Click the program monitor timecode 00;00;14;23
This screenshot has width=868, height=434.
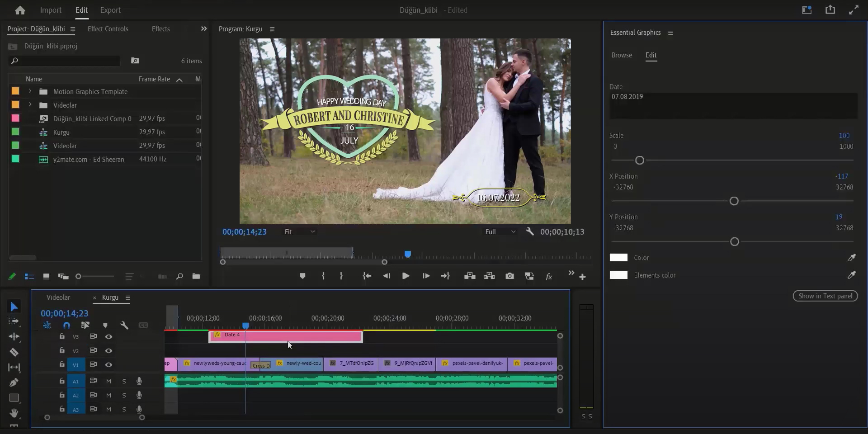(244, 231)
